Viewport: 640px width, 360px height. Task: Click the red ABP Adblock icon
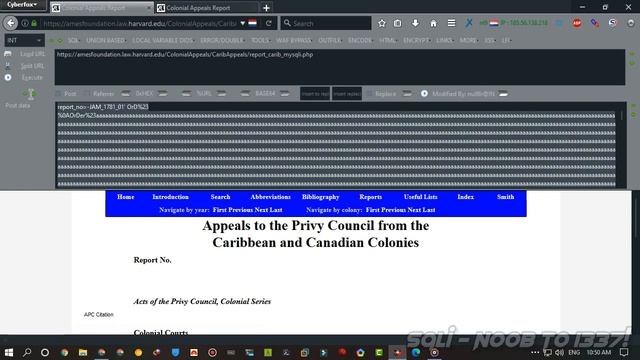click(577, 23)
